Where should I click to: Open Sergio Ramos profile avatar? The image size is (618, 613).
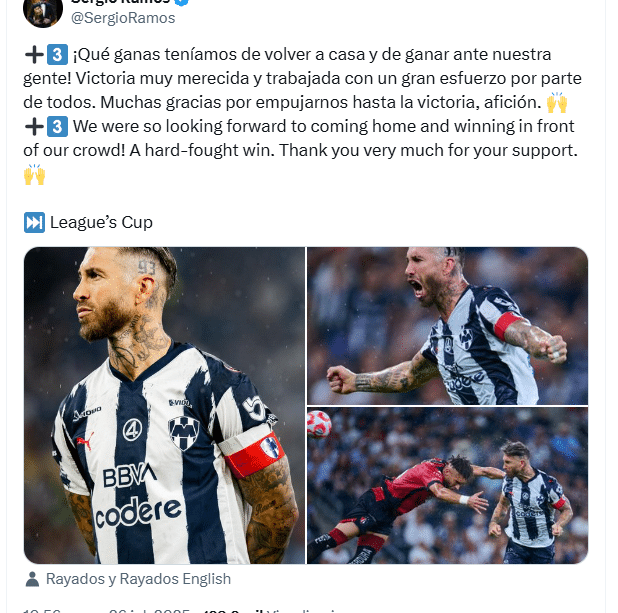pos(43,11)
